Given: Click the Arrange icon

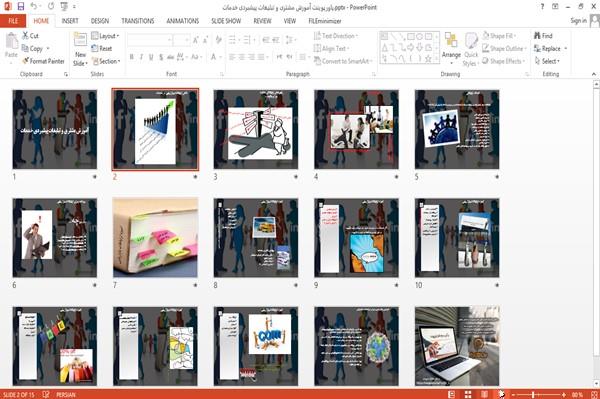Looking at the screenshot, I should [451, 41].
